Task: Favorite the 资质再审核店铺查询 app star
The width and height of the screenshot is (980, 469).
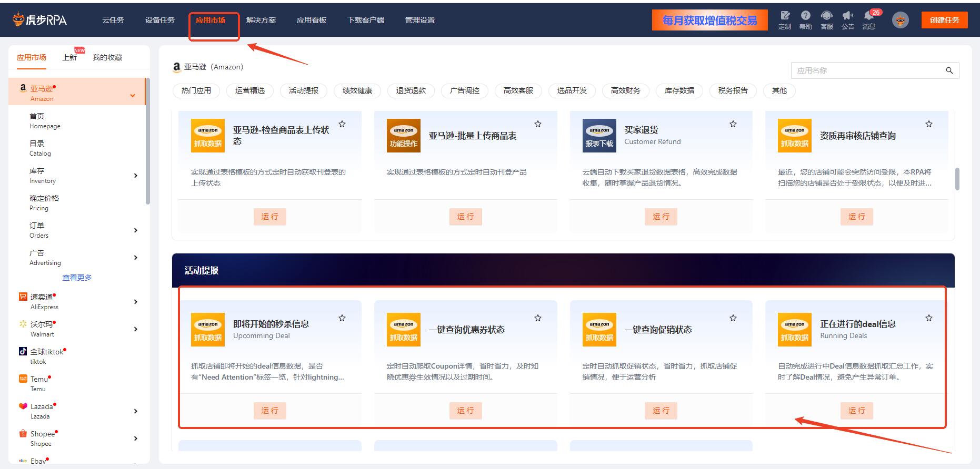Action: pyautogui.click(x=929, y=124)
